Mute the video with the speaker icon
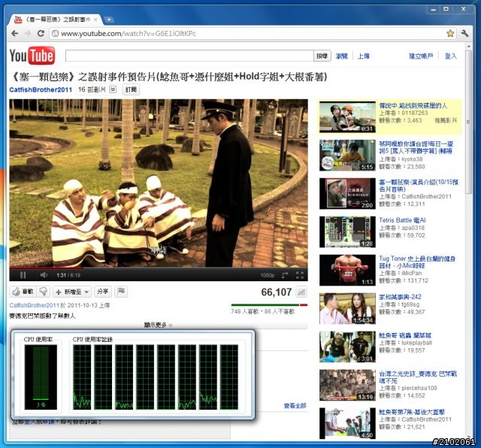 tap(44, 275)
